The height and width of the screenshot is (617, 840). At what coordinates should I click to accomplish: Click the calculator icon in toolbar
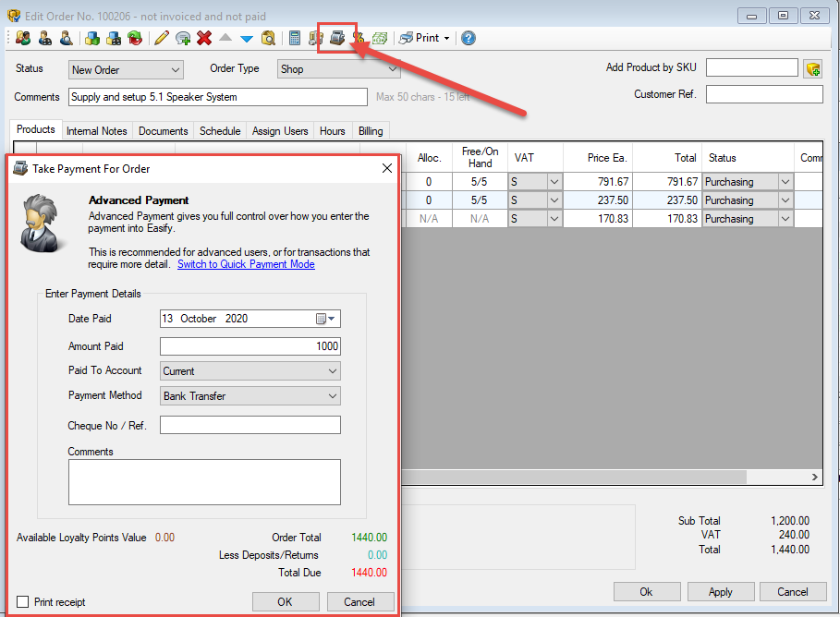[295, 38]
